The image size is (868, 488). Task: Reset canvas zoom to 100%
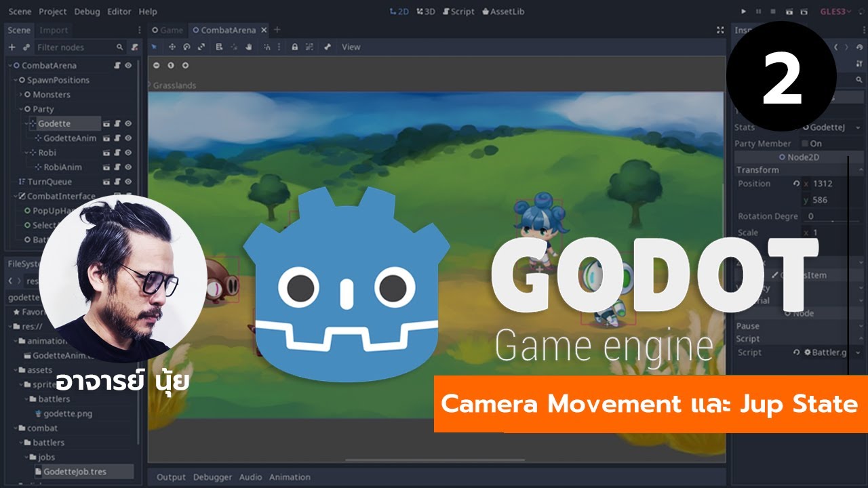(x=171, y=66)
